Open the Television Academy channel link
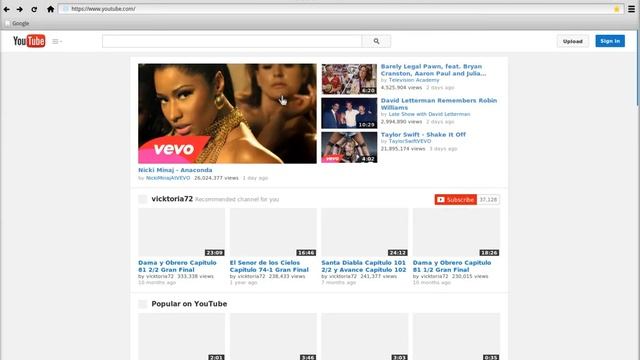Screen dimensions: 640x360 414,80
